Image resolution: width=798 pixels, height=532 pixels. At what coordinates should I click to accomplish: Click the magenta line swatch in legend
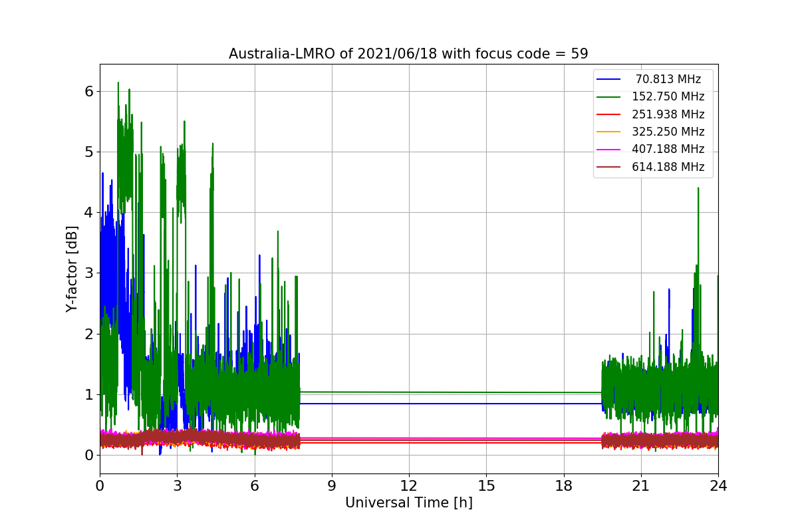[608, 150]
